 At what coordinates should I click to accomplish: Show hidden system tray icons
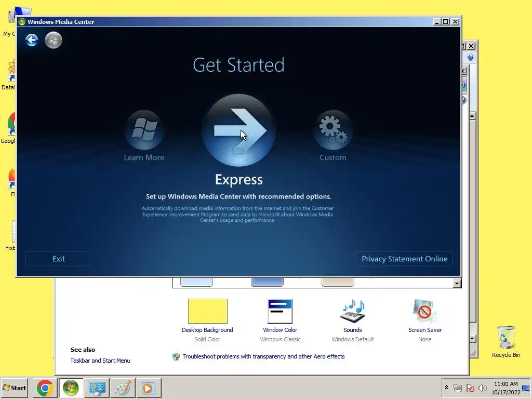point(446,388)
